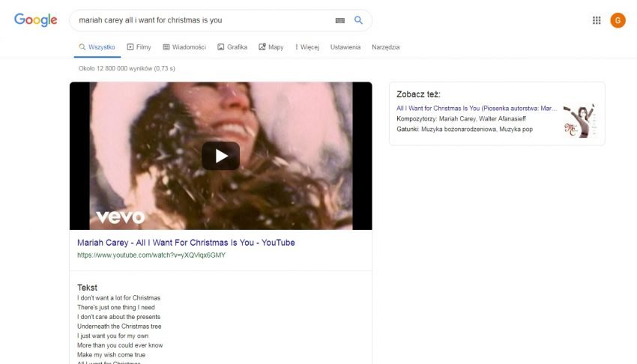
Task: Switch to the Filmy tab
Action: (x=139, y=47)
